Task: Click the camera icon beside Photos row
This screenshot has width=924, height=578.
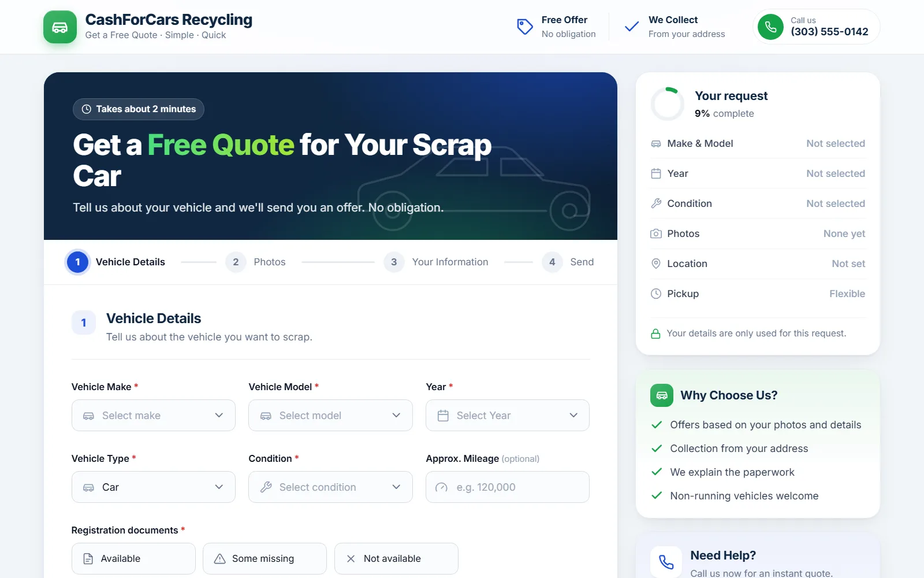Action: [656, 234]
